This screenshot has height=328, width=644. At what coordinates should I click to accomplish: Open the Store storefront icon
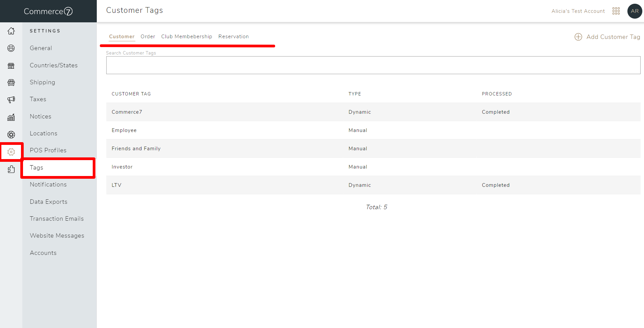(11, 65)
